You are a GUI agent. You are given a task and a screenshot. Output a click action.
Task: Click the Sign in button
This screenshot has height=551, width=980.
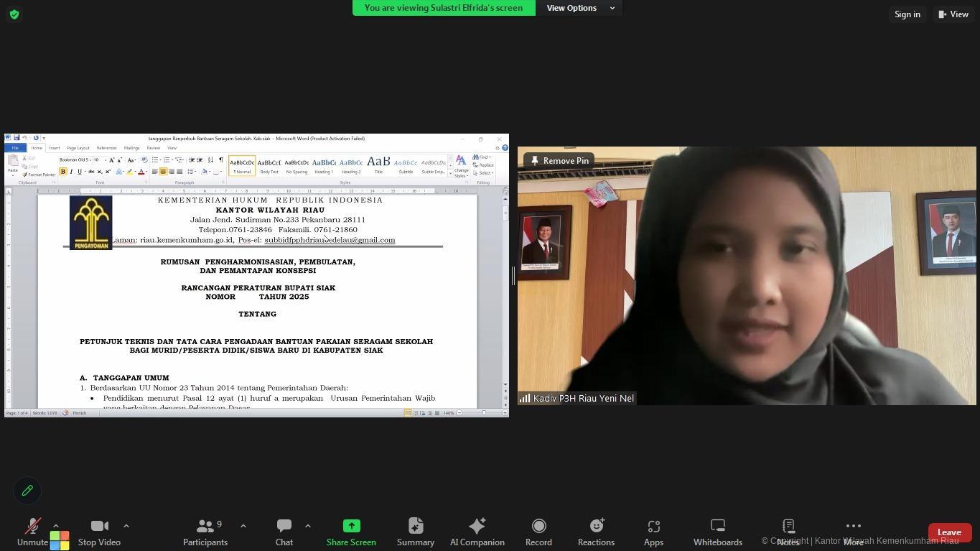[x=907, y=14]
